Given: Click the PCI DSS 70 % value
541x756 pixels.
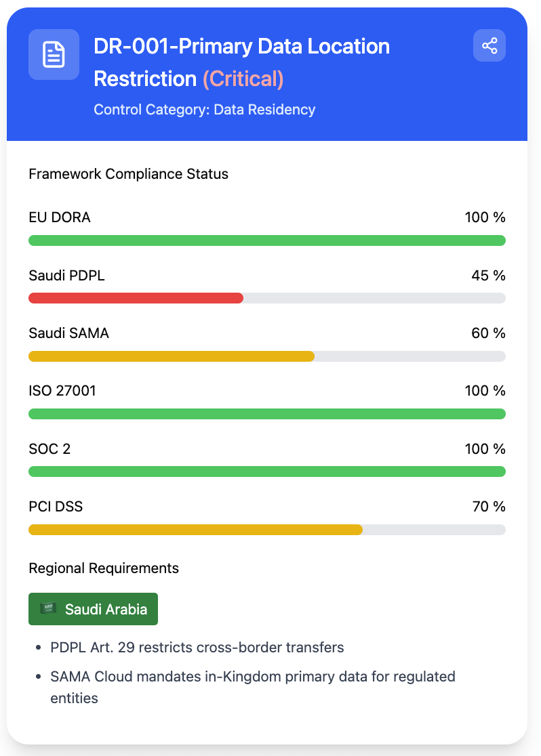Looking at the screenshot, I should [x=488, y=507].
